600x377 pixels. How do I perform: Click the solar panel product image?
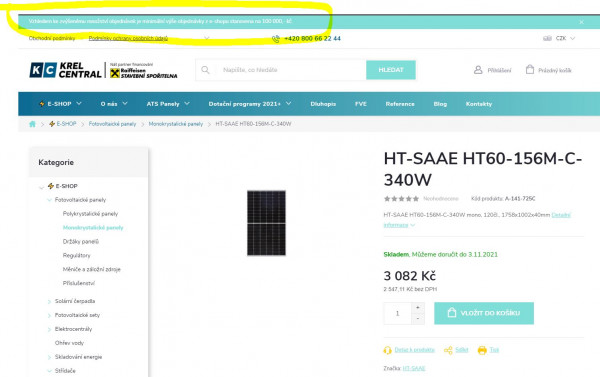266,223
